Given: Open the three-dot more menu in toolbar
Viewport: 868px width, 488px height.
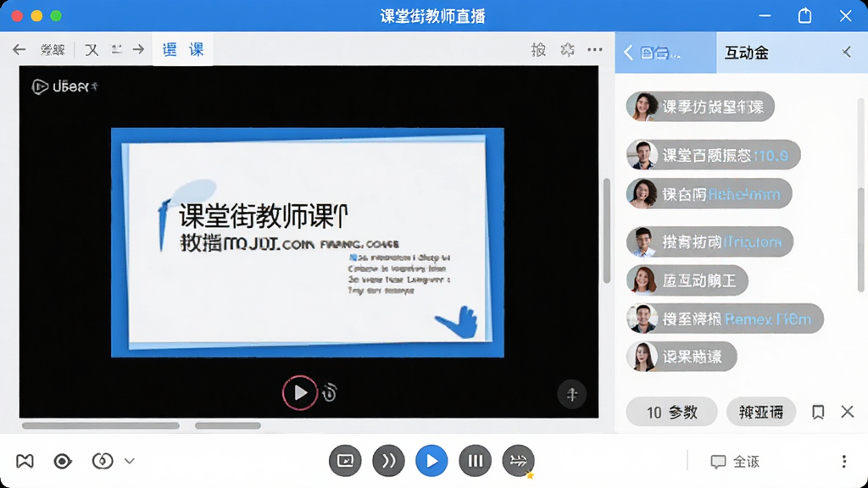Looking at the screenshot, I should (x=595, y=50).
